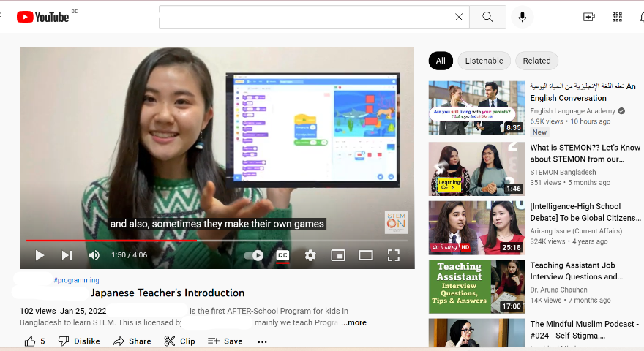Select the All filter chip

tap(441, 61)
